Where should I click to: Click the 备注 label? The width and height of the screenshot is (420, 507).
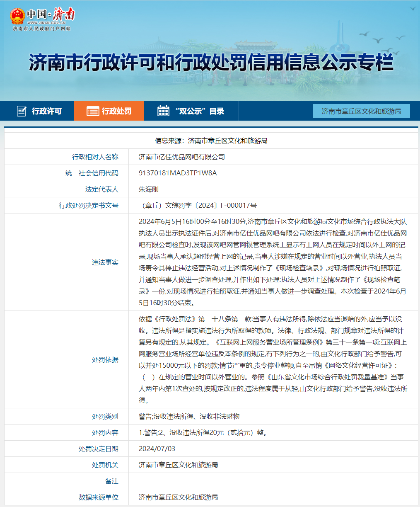[x=112, y=481]
